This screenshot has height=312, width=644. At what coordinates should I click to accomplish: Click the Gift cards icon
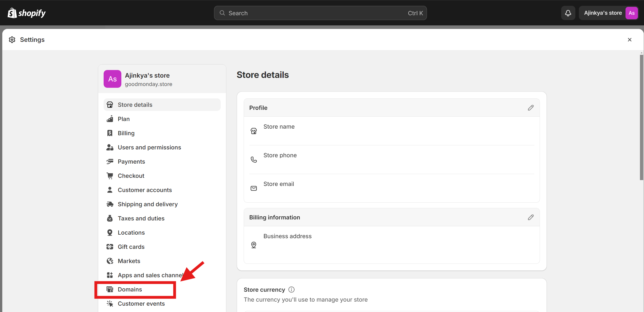click(x=110, y=247)
